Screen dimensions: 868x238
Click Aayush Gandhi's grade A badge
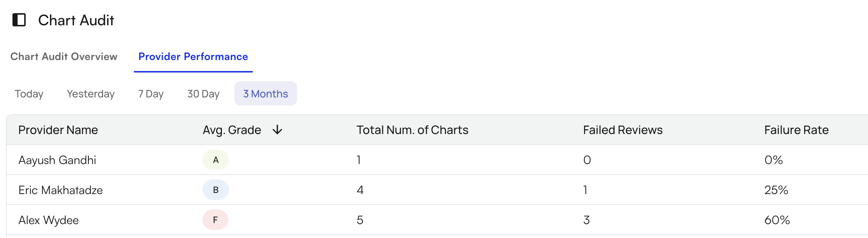point(216,160)
